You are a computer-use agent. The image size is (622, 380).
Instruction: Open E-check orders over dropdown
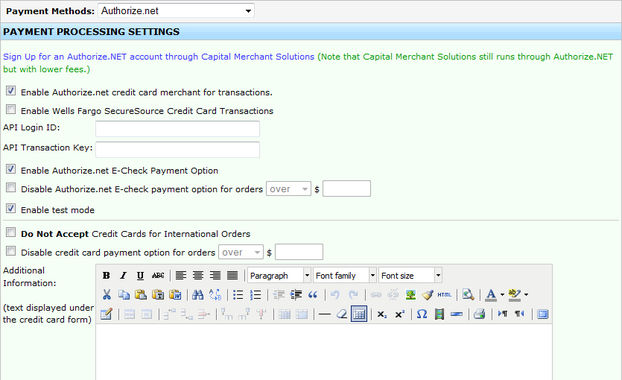(288, 189)
